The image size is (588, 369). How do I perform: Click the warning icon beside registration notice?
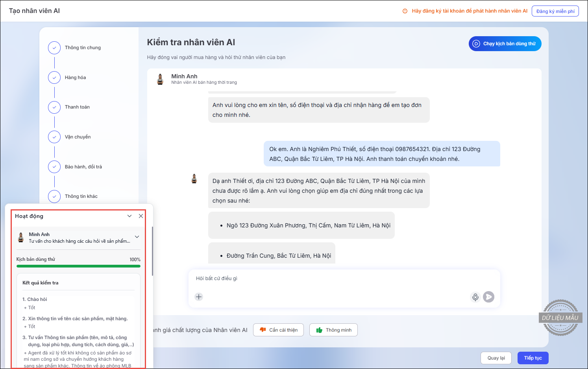[405, 11]
